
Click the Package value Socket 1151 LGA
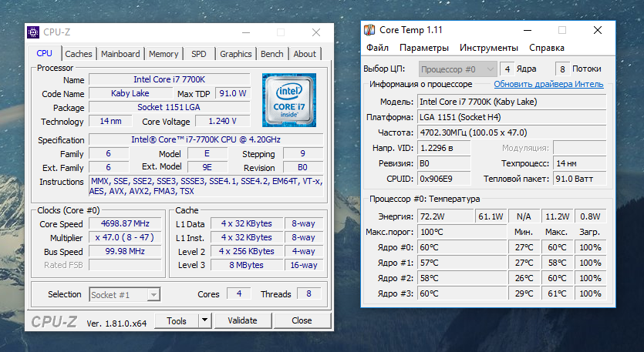point(169,108)
